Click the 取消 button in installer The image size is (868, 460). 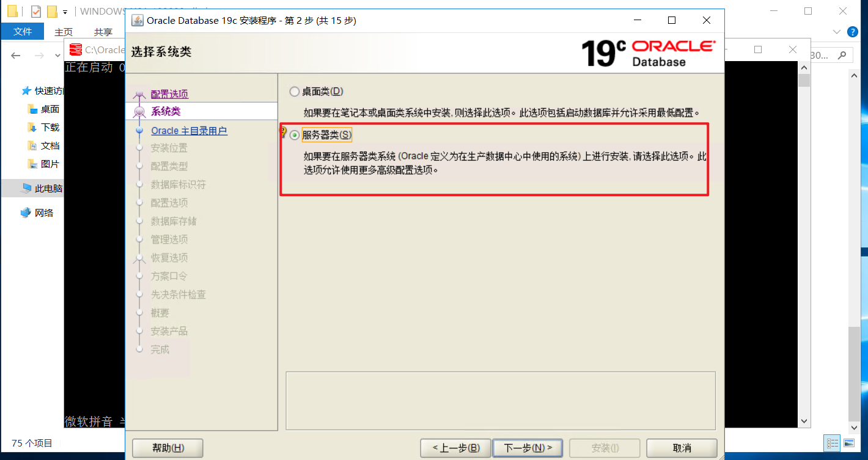click(682, 448)
